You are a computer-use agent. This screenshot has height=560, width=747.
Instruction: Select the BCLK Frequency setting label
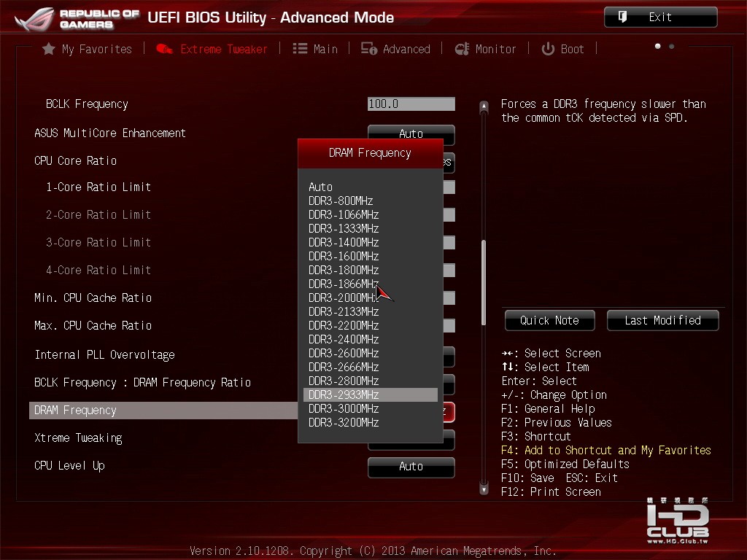(87, 104)
